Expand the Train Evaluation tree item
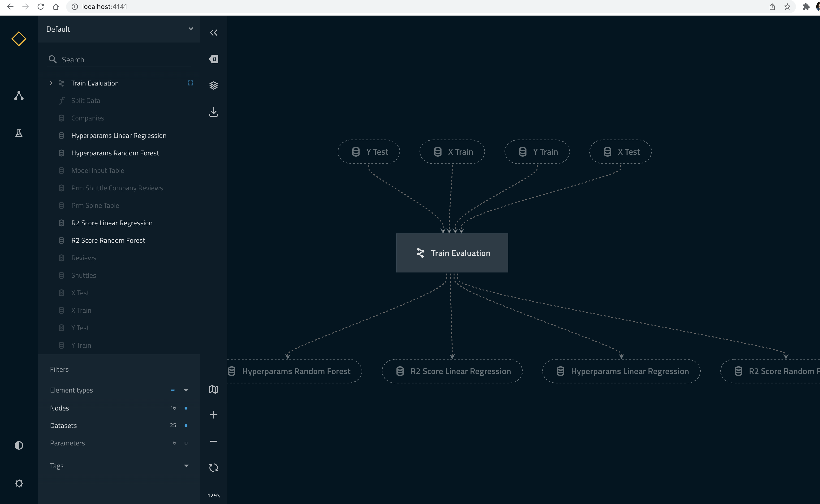820x504 pixels. (x=51, y=83)
